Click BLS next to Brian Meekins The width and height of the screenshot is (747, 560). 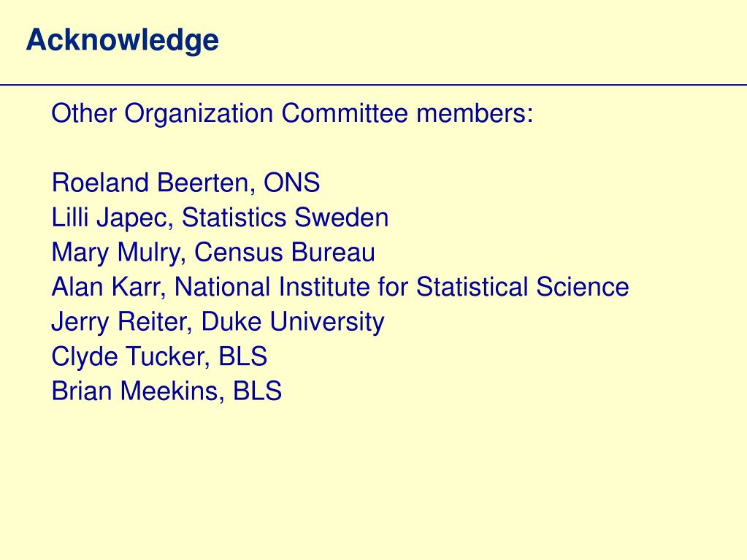pos(257,391)
